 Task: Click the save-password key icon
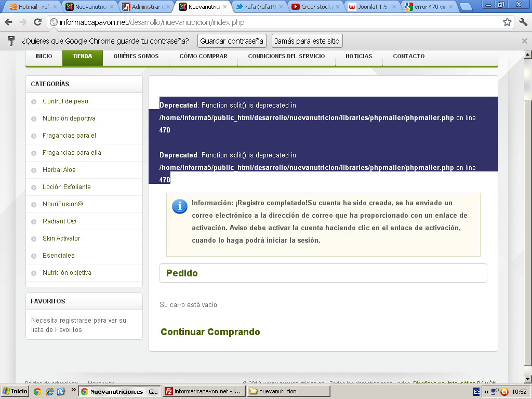[11, 41]
